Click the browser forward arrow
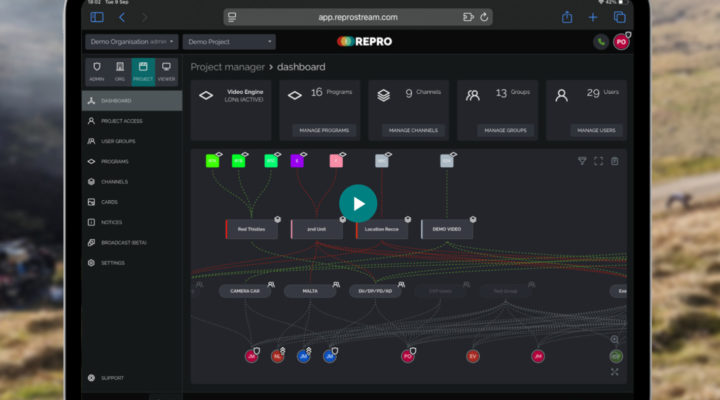 tap(144, 17)
